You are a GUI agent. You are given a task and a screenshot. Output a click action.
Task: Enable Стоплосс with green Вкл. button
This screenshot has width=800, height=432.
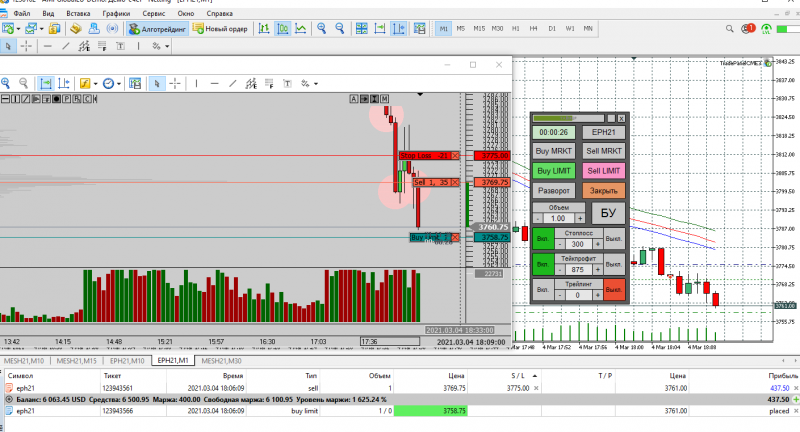tap(542, 240)
